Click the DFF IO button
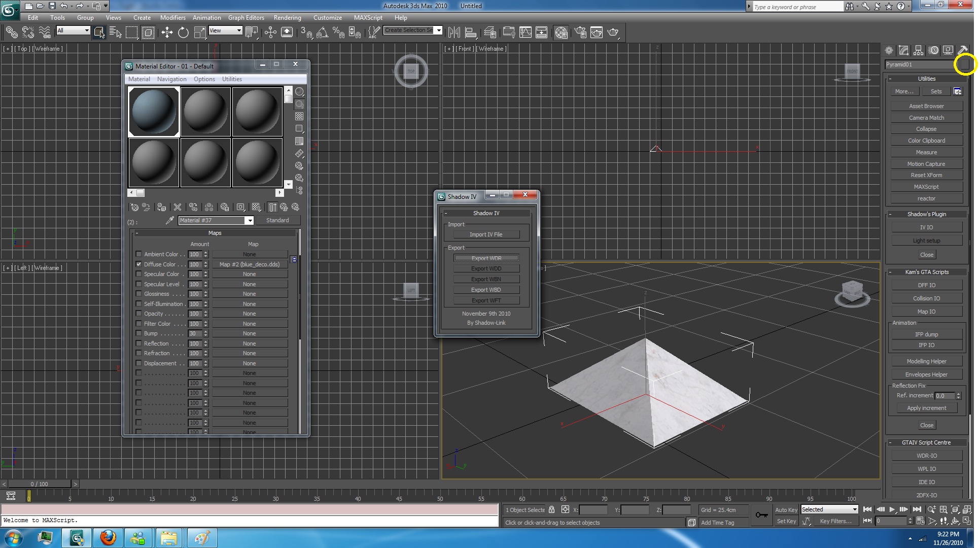 926,285
